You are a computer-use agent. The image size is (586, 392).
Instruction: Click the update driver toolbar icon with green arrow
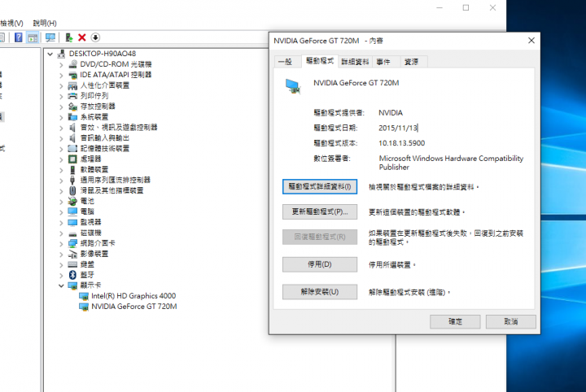68,37
